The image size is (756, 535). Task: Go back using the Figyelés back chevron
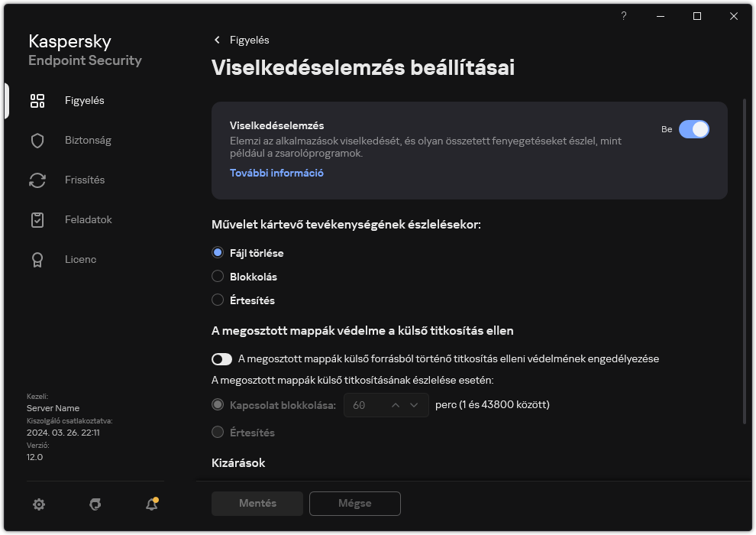tap(217, 40)
